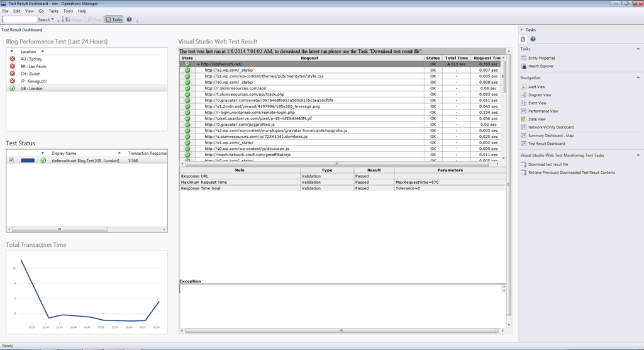Click Transaction Response column header
644x350 pixels.
(147, 153)
